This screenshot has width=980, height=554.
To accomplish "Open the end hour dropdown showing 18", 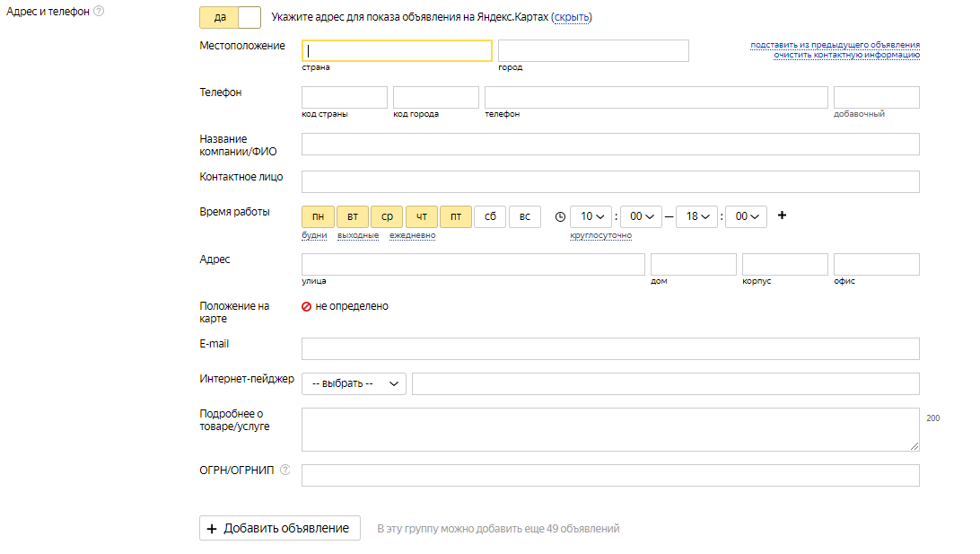I will pyautogui.click(x=696, y=216).
